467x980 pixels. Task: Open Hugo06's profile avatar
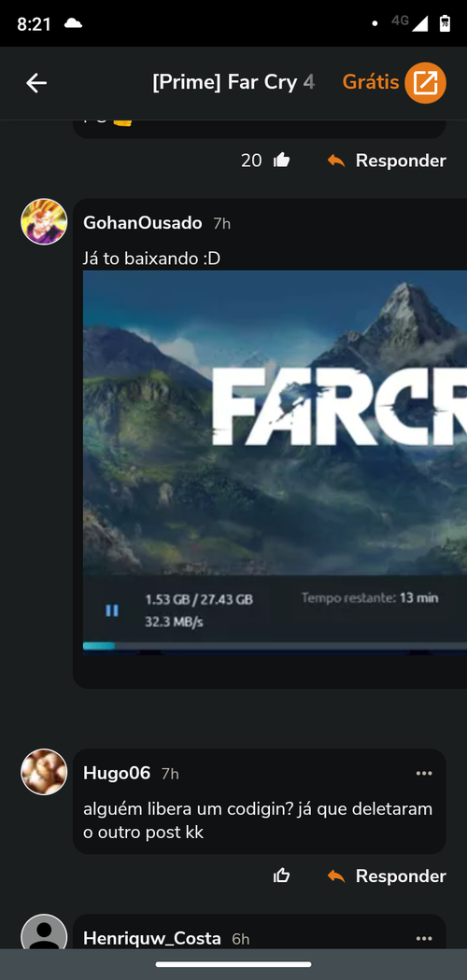[x=44, y=772]
